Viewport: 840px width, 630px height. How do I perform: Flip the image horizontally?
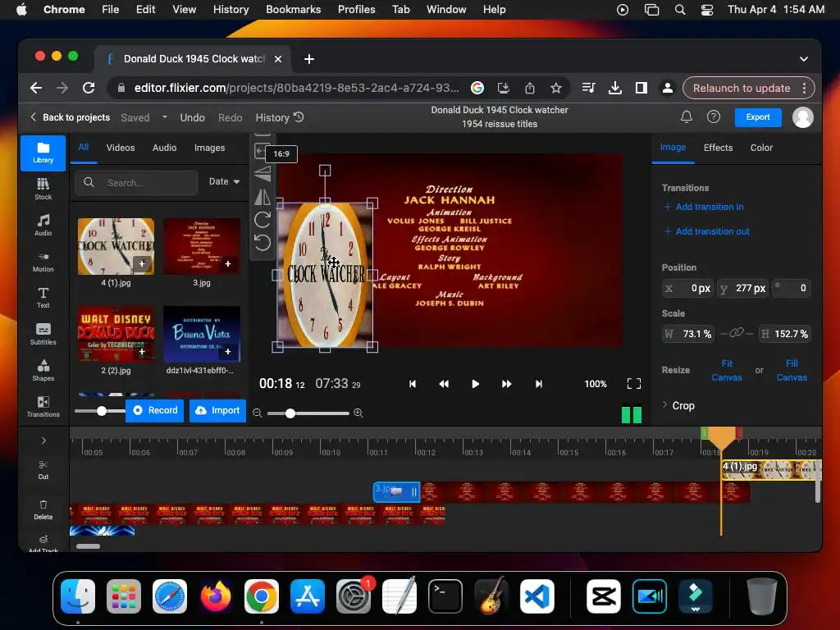pyautogui.click(x=262, y=198)
